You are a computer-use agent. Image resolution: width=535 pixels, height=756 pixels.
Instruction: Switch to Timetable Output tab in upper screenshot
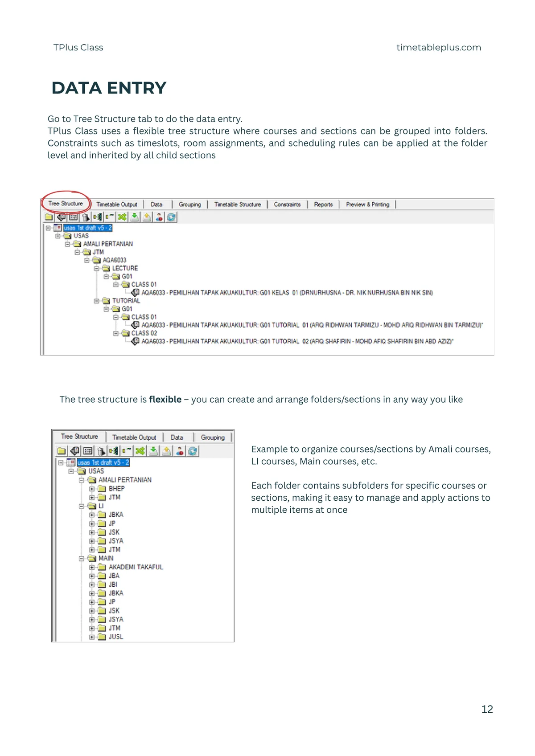point(117,204)
